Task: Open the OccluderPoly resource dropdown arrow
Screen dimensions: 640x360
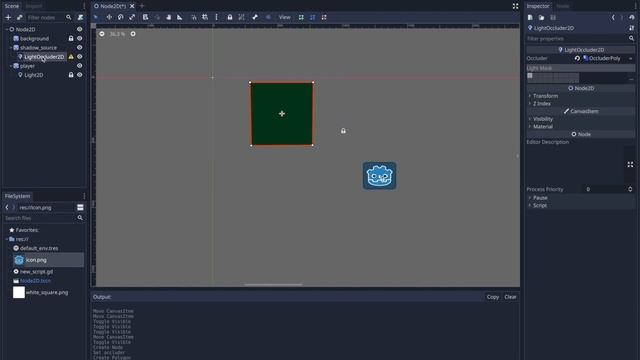Action: pos(631,58)
